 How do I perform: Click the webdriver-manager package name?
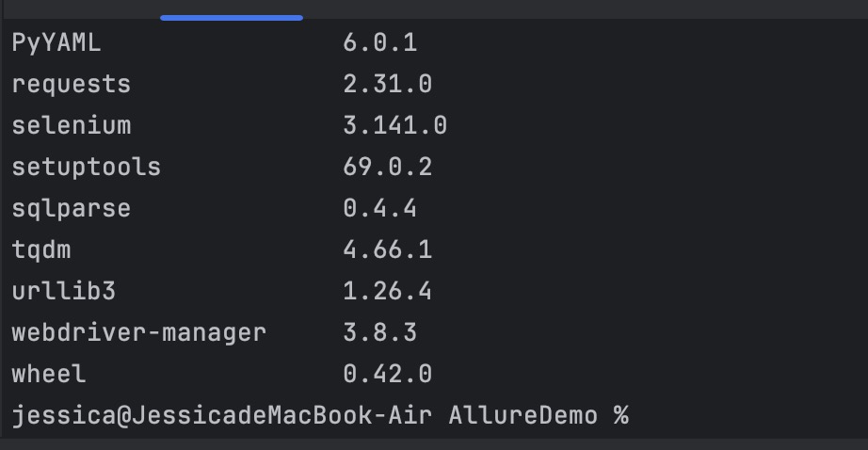[139, 332]
